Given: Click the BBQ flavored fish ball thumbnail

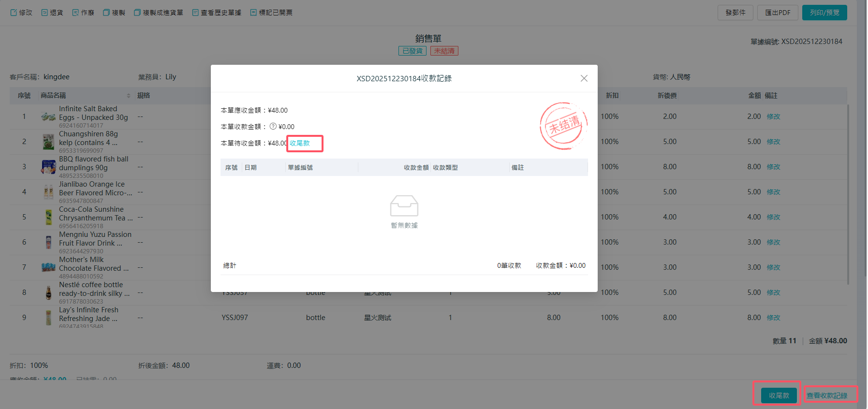Looking at the screenshot, I should coord(48,167).
